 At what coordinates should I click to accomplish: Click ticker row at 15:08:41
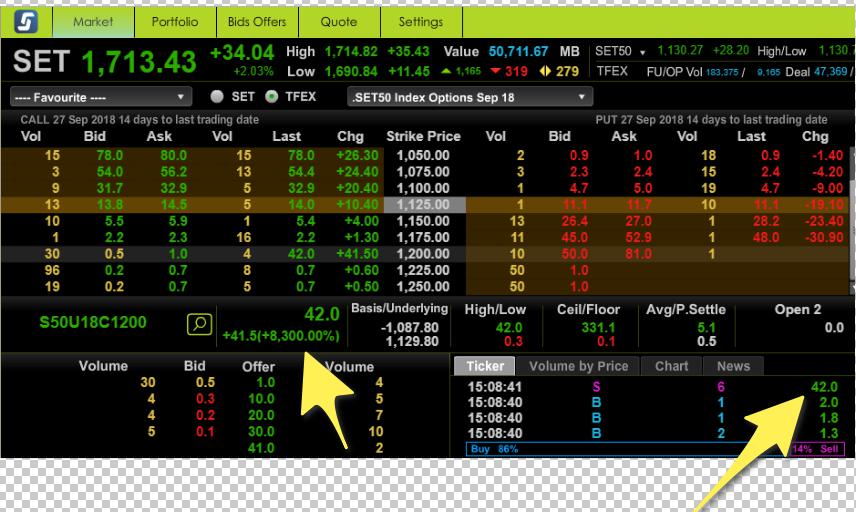[652, 387]
